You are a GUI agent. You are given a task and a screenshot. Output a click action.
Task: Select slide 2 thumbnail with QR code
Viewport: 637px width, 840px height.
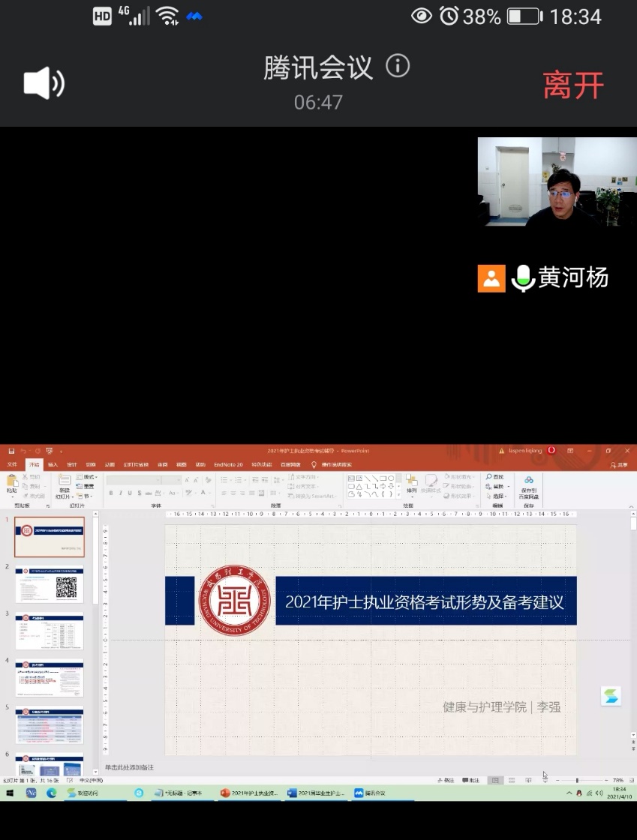tap(50, 585)
